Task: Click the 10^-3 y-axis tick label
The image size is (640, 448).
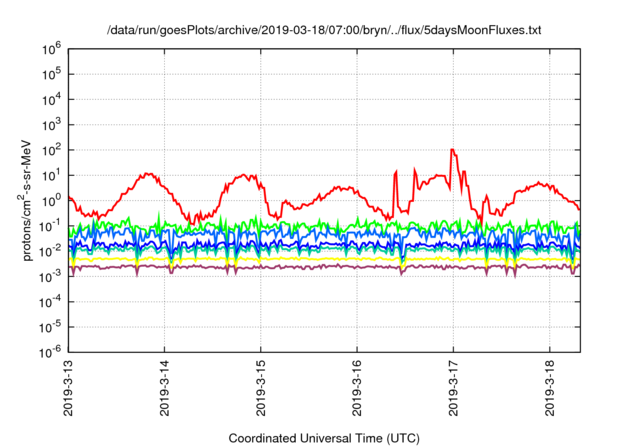Action: (x=50, y=277)
